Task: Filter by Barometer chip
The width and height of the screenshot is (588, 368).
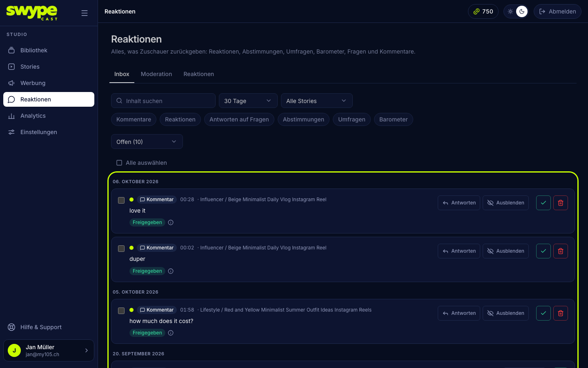Action: (x=394, y=119)
